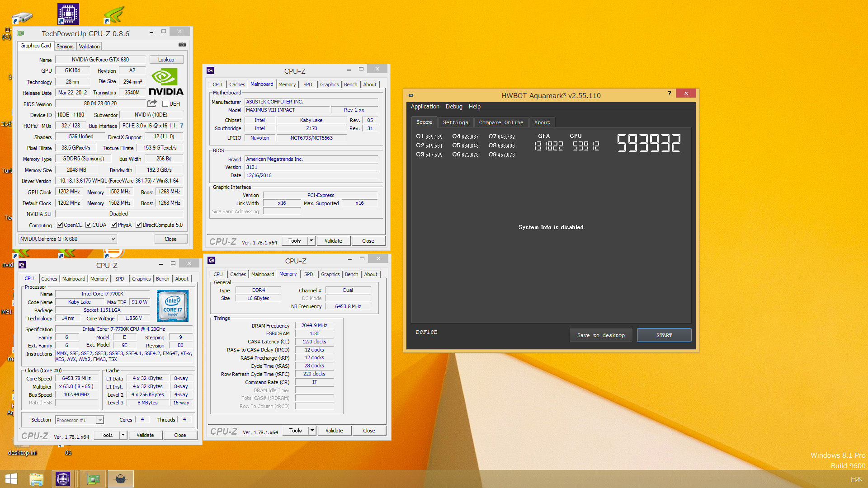
Task: Click the HWBOT Aquamark title bar icon
Action: pos(411,95)
